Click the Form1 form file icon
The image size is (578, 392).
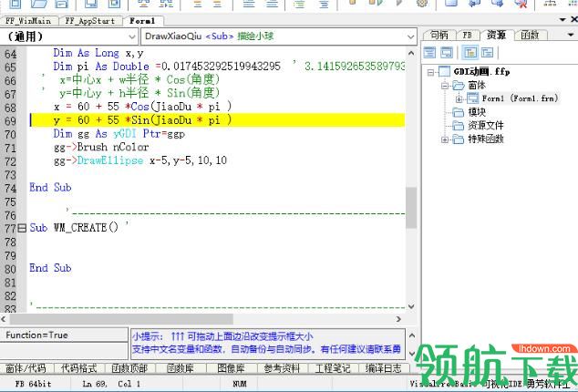coord(472,98)
